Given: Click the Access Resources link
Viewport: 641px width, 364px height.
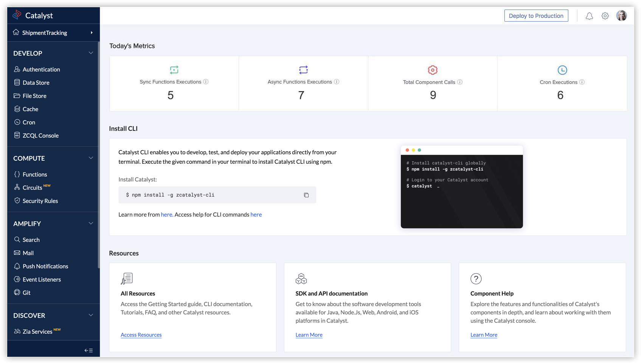Looking at the screenshot, I should (141, 335).
